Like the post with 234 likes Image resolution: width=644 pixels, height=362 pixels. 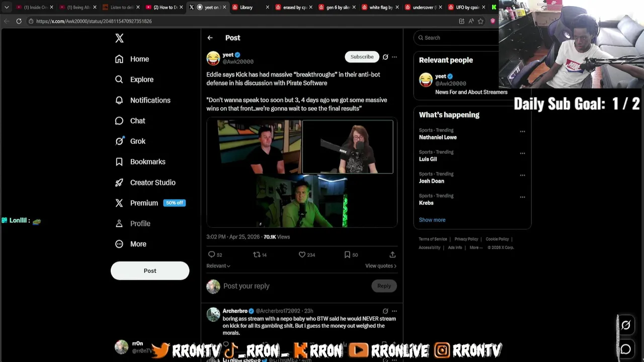[x=302, y=254]
